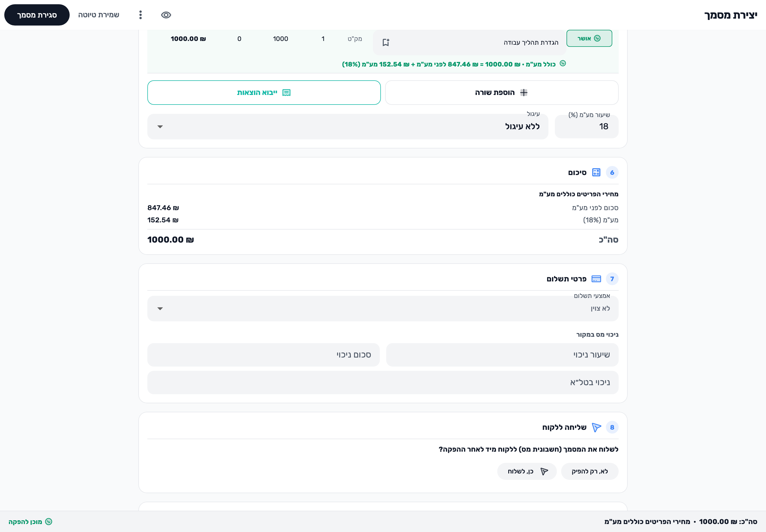Open the אמצעי תשלום payment method dropdown
The width and height of the screenshot is (766, 532).
click(383, 309)
